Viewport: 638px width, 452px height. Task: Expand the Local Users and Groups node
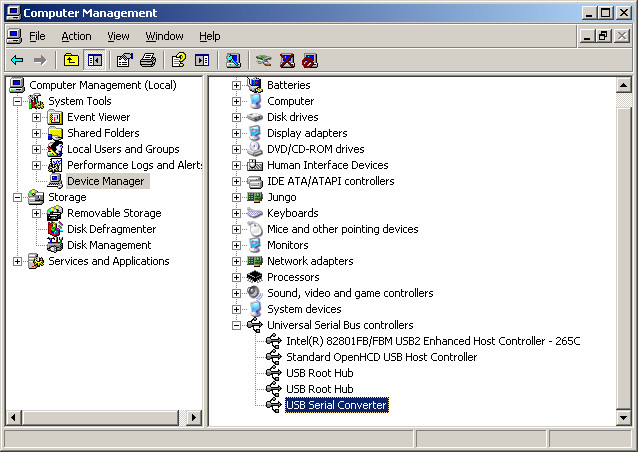(x=37, y=149)
